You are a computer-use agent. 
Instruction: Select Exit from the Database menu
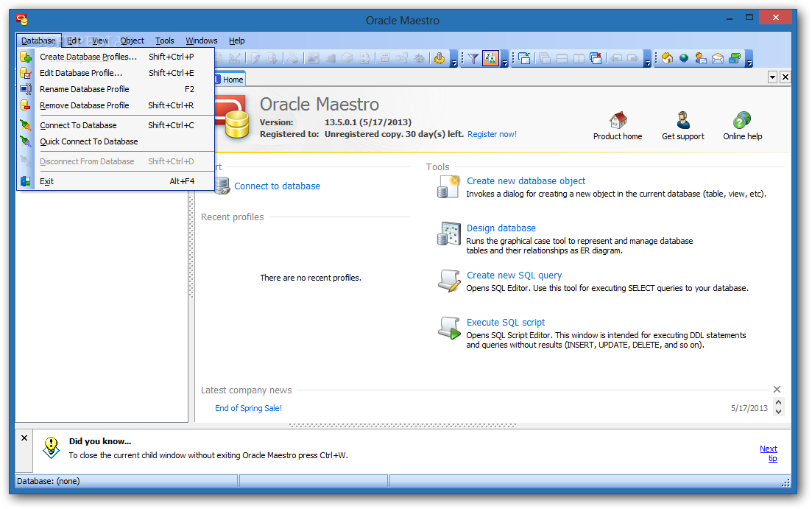point(116,181)
